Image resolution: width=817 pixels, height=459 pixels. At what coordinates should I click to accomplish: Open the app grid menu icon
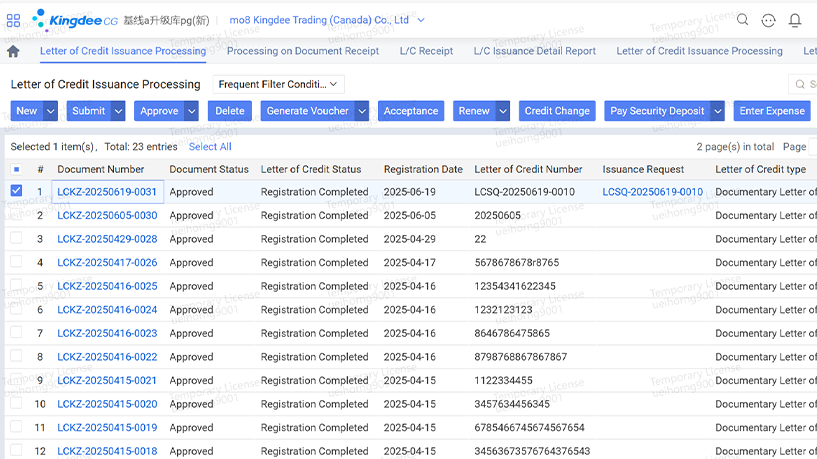[x=13, y=19]
